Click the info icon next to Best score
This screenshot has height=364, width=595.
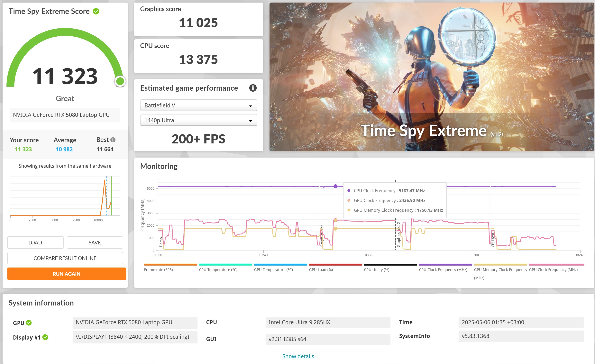(113, 140)
